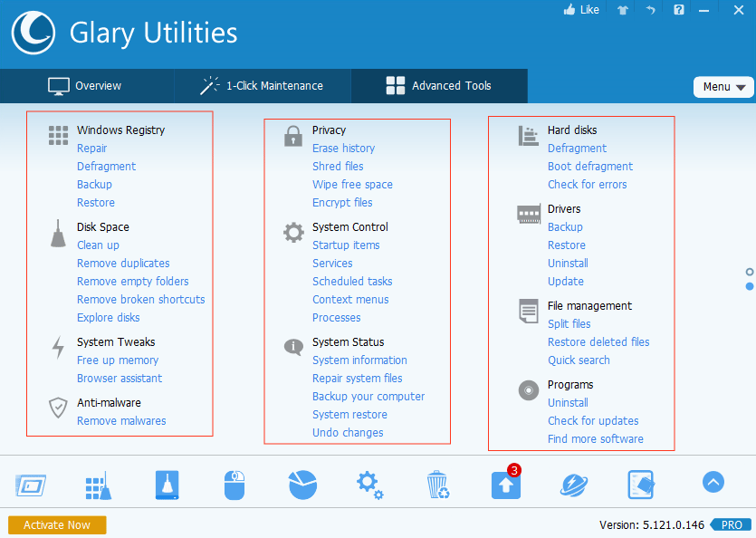Image resolution: width=756 pixels, height=538 pixels.
Task: Switch to the Overview tab
Action: coord(87,86)
